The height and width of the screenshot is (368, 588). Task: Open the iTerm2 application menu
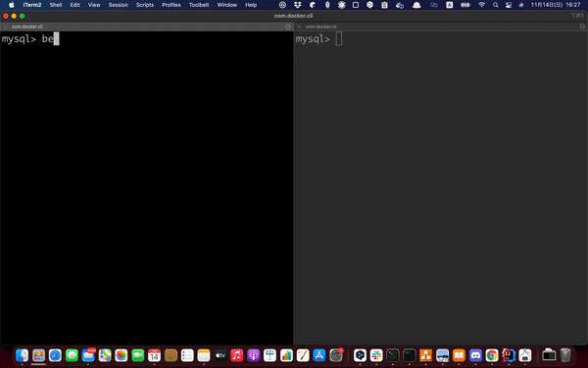coord(32,5)
